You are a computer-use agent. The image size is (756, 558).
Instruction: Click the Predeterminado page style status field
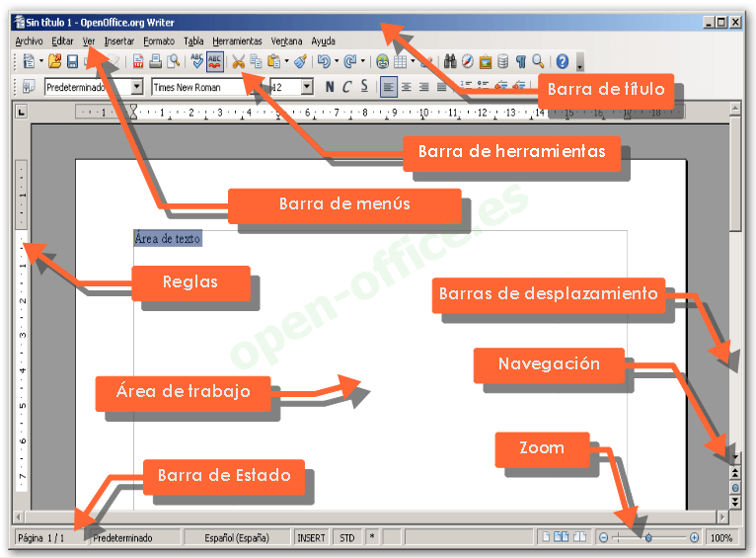pos(135,537)
